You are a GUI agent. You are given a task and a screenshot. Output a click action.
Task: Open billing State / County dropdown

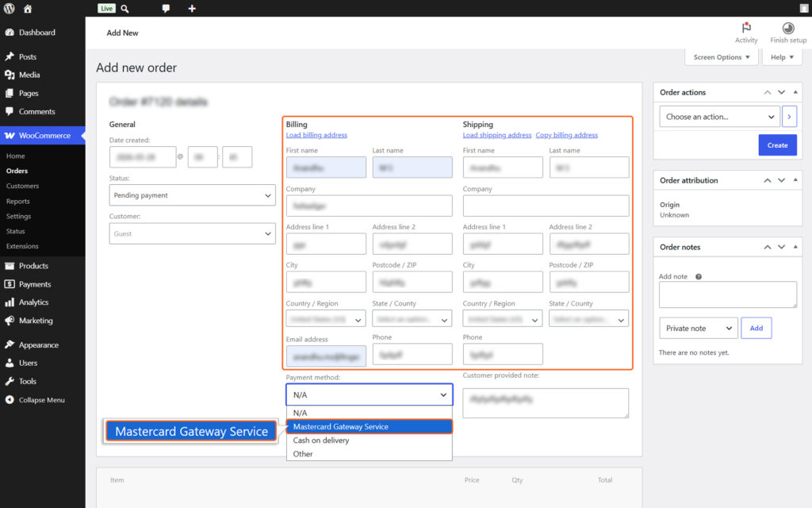pyautogui.click(x=412, y=319)
